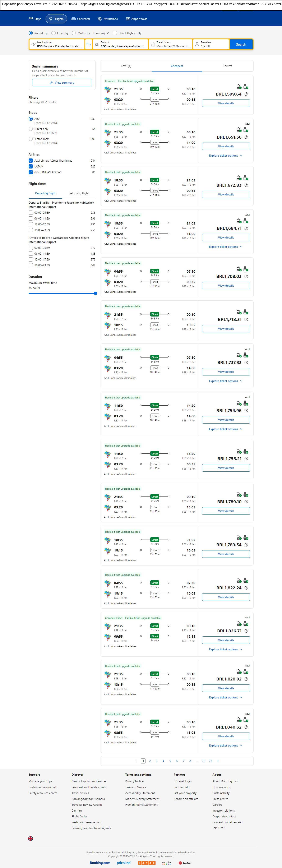Image resolution: width=282 pixels, height=868 pixels.
Task: Select the One way radio button
Action: (x=54, y=33)
